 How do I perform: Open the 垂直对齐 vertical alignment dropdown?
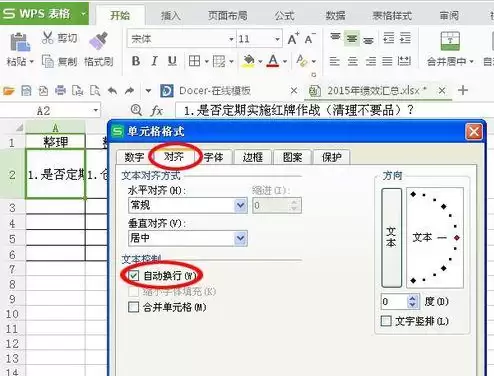click(240, 238)
